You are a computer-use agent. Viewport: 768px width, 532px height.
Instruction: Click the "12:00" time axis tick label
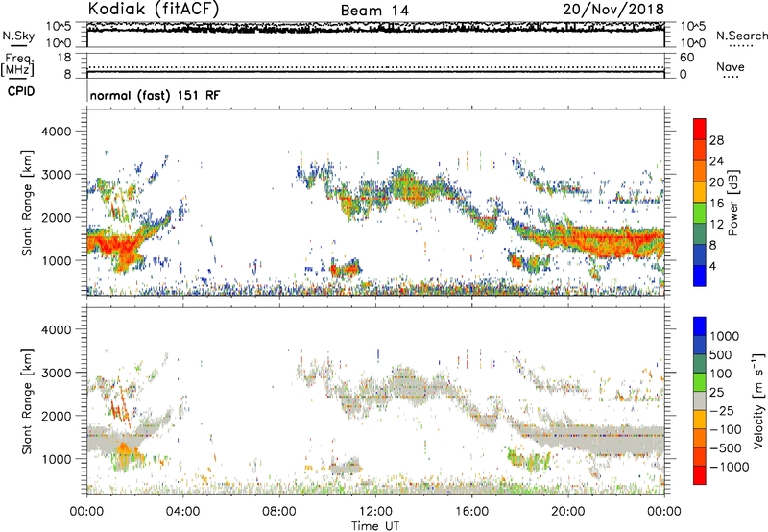[375, 512]
